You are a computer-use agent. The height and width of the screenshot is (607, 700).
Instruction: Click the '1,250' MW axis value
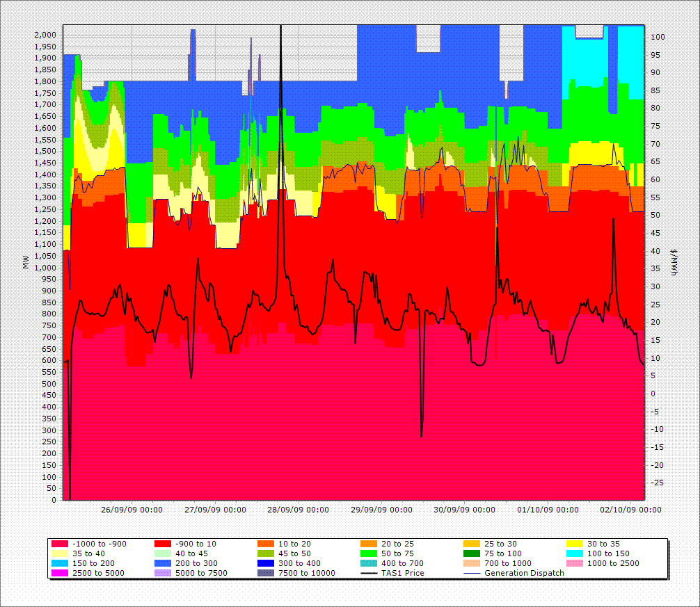pos(45,209)
